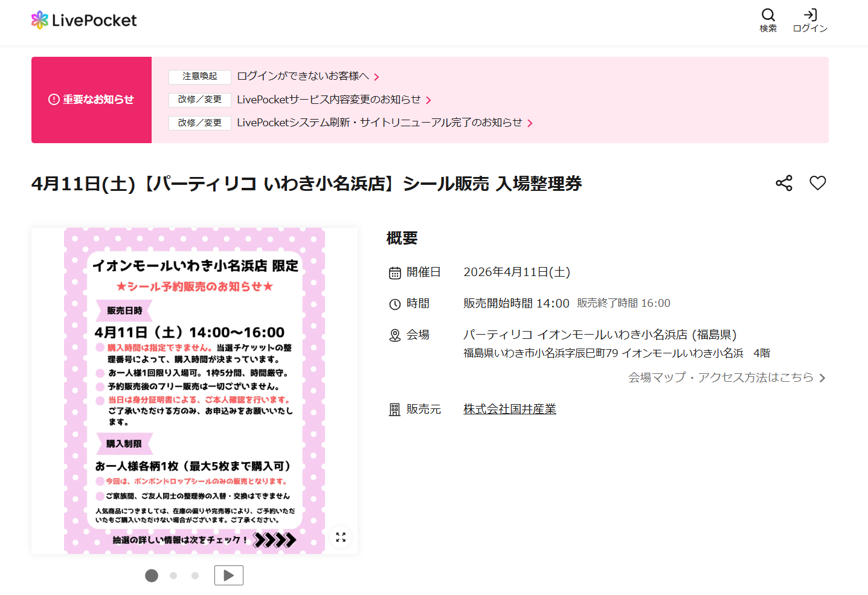Click the LivePocket logo to go home

pyautogui.click(x=83, y=19)
